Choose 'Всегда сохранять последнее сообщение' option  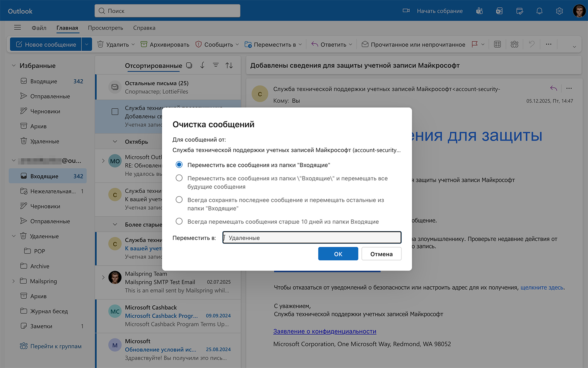tap(179, 199)
